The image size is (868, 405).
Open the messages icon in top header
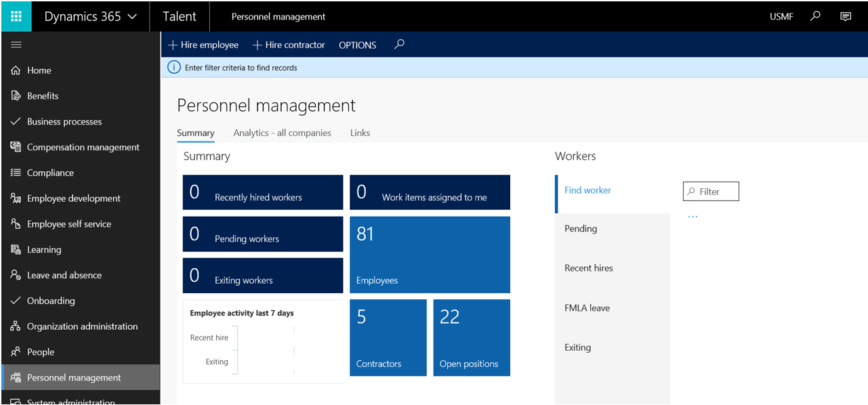846,16
